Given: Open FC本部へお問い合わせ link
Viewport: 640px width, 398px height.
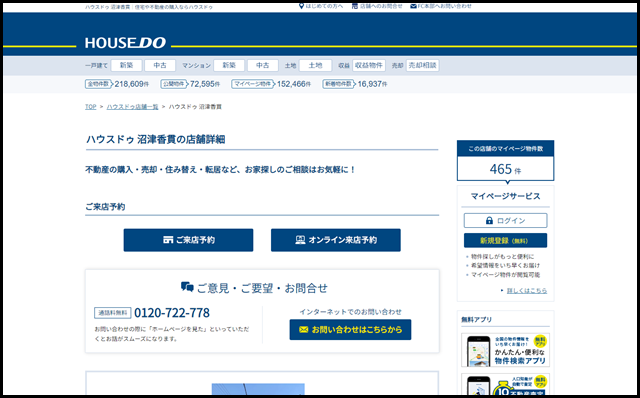Looking at the screenshot, I should [x=444, y=6].
